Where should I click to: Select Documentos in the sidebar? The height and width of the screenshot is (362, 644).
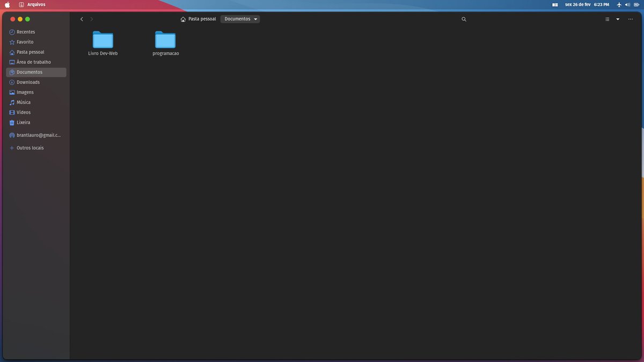(36, 72)
